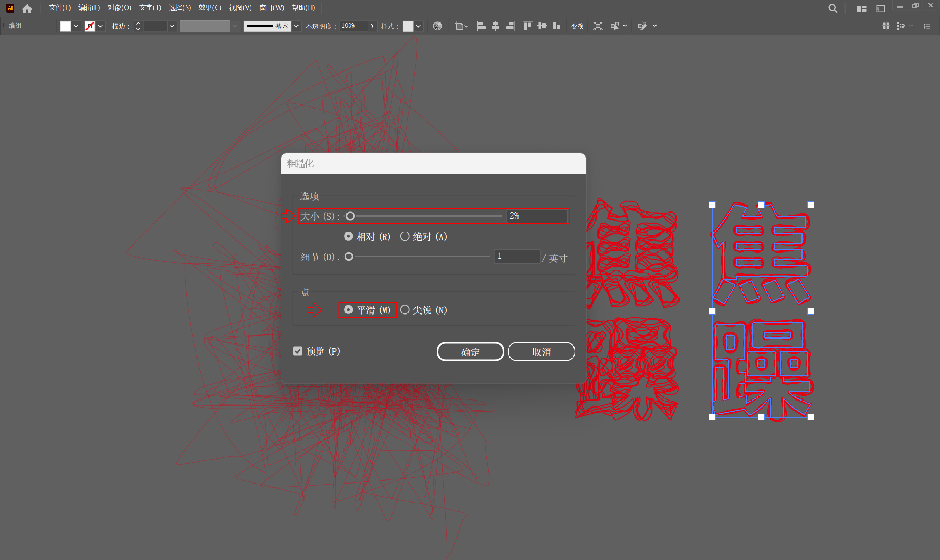This screenshot has height=560, width=940.
Task: Click the 不透明度 opacity link
Action: [321, 26]
